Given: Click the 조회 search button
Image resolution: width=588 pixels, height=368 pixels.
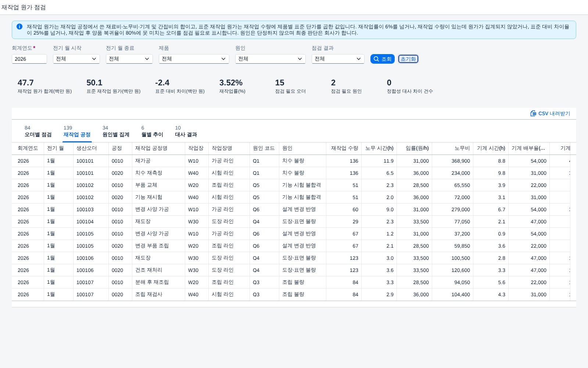Looking at the screenshot, I should tap(383, 59).
